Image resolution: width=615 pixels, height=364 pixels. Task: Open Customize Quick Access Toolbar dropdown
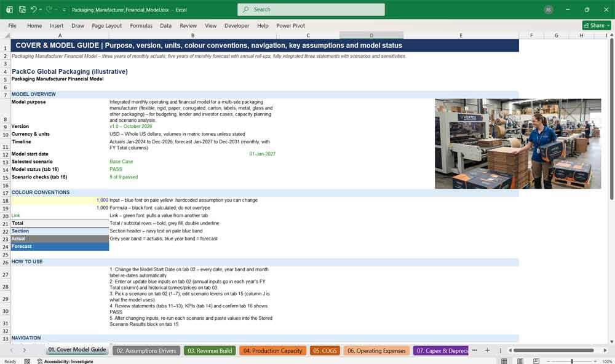[x=64, y=10]
